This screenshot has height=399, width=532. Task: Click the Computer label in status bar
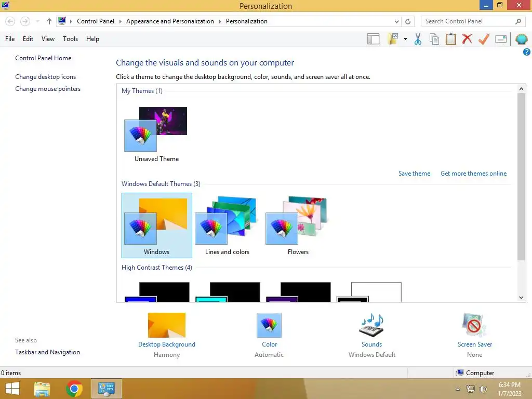click(x=480, y=373)
